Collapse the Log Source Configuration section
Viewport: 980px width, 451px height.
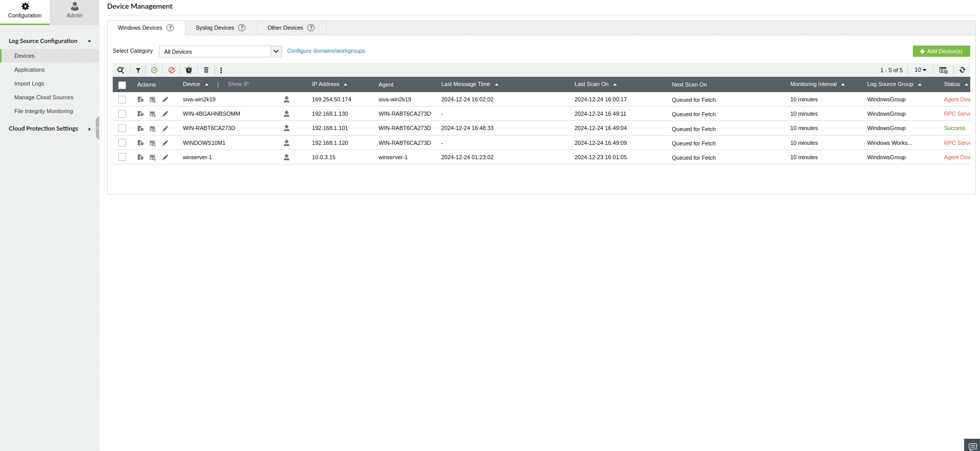point(50,41)
